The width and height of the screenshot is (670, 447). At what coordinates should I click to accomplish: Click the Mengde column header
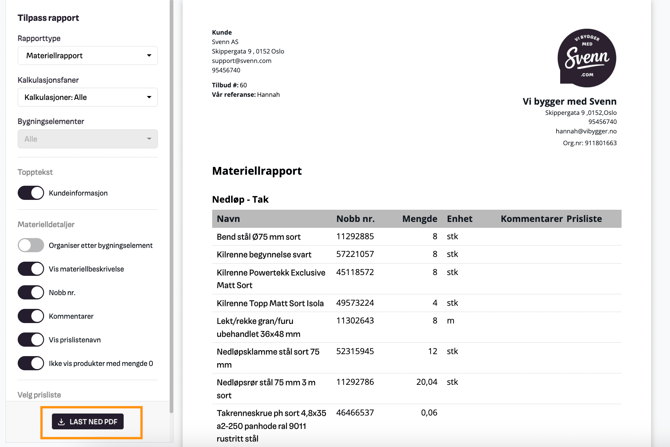(419, 218)
